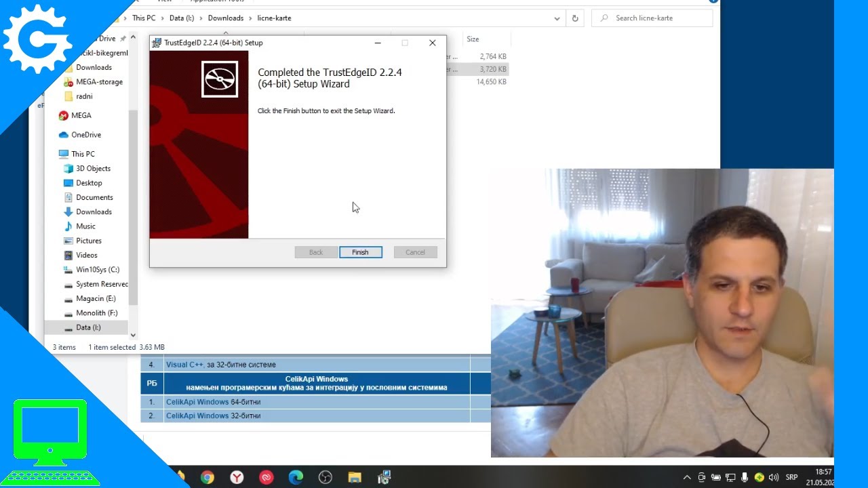Select the Data (I:) drive
The height and width of the screenshot is (488, 868).
pos(88,327)
